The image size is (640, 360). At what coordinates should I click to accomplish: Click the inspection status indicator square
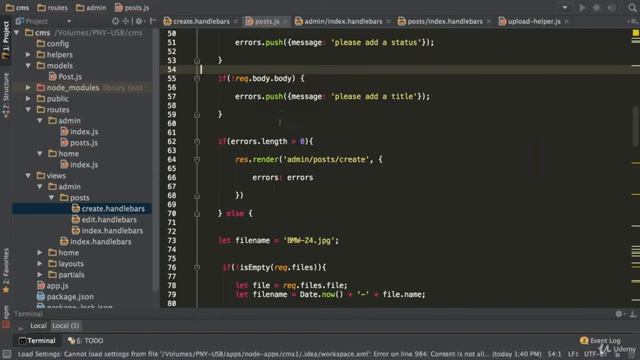(636, 33)
